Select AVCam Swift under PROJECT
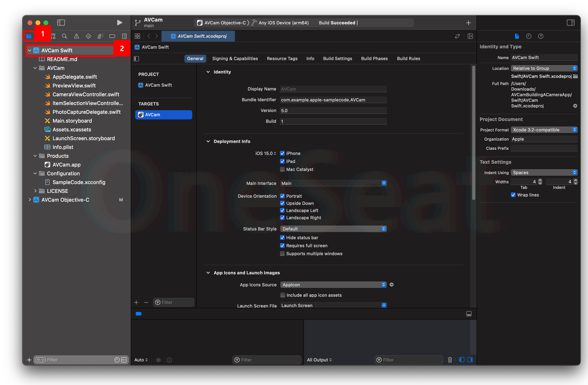Viewport: 588px width, 385px height. 158,85
